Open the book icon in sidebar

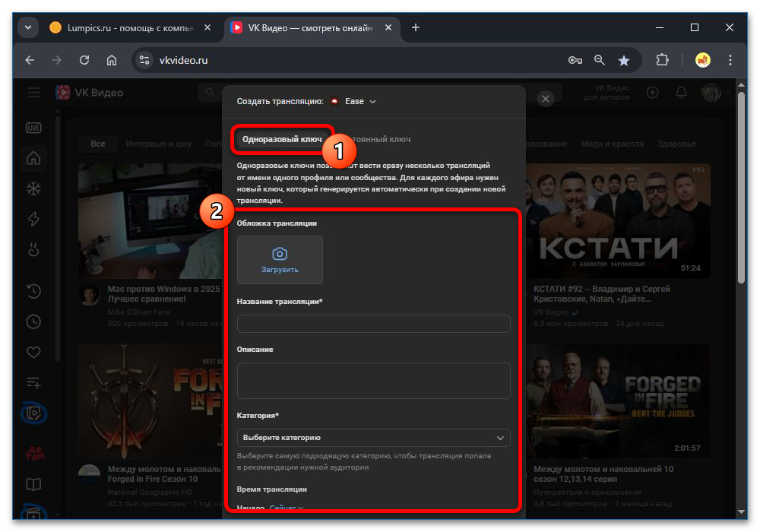coord(33,484)
